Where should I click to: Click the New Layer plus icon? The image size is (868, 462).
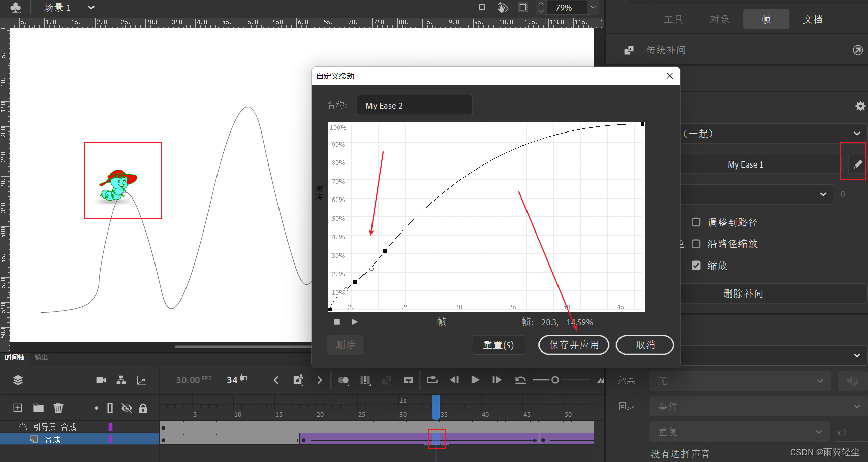tap(18, 408)
